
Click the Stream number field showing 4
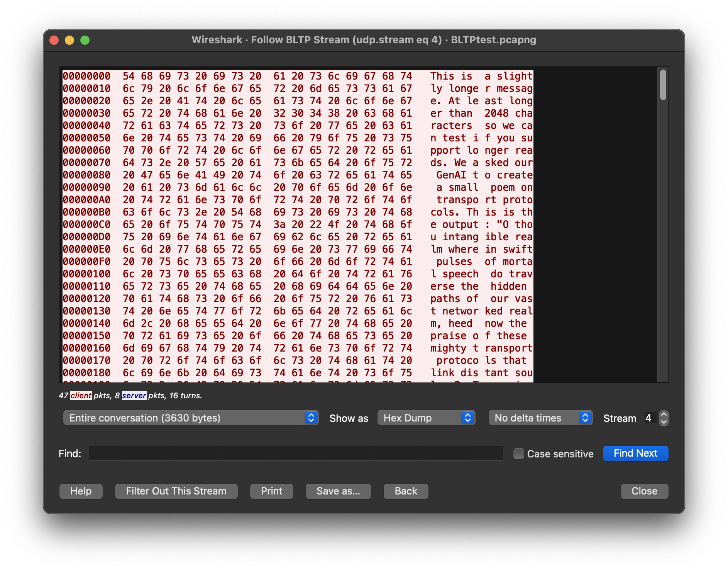point(650,418)
